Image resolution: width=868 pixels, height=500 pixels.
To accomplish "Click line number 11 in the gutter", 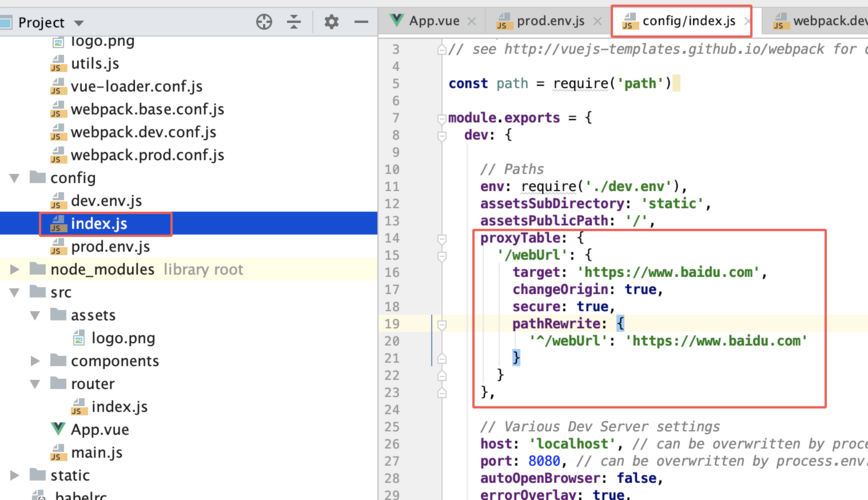I will tap(392, 187).
